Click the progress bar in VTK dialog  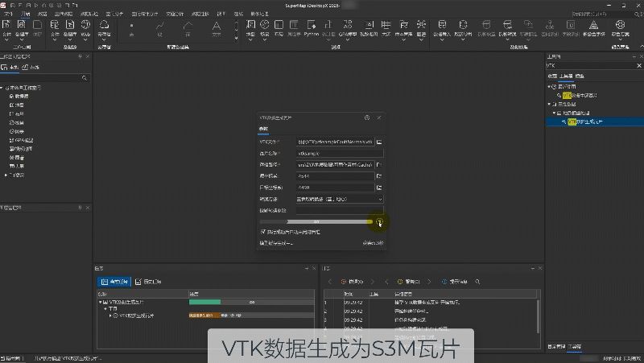tap(316, 221)
